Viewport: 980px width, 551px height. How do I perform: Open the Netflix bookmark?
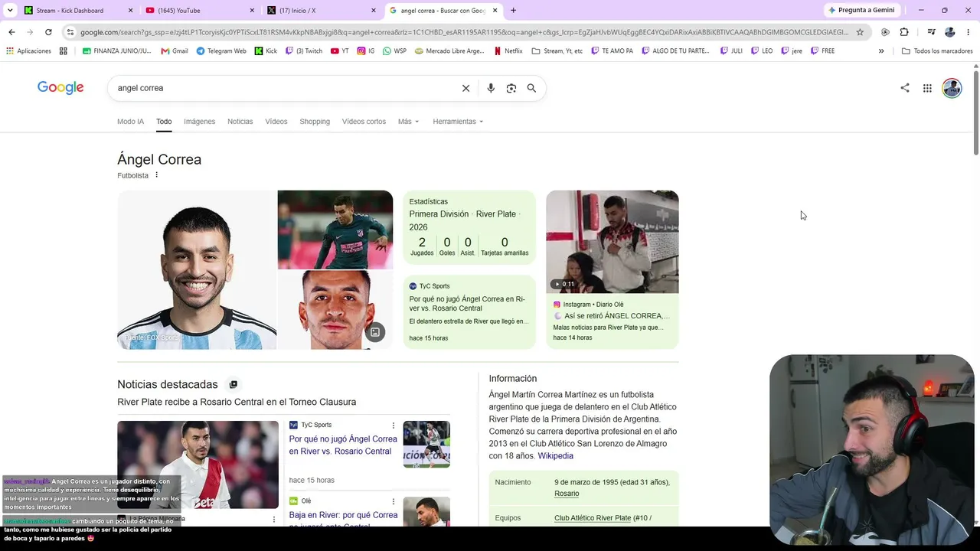[x=508, y=51]
